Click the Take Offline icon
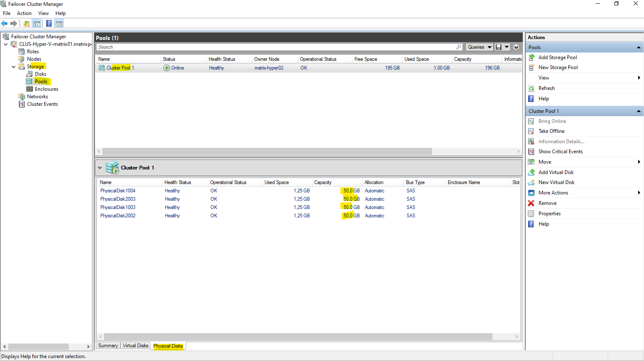The image size is (644, 361). tap(532, 131)
